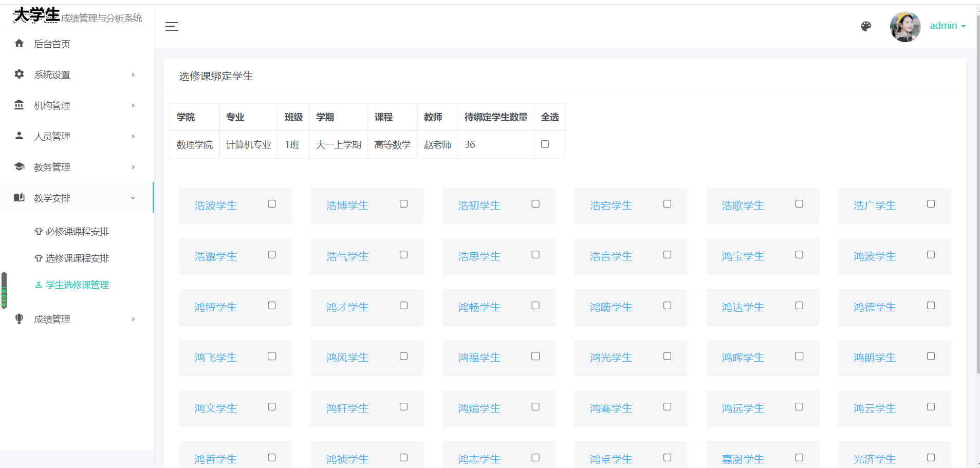This screenshot has width=980, height=468.
Task: Tick the checkbox next to 鸿畅学生
Action: tap(535, 306)
